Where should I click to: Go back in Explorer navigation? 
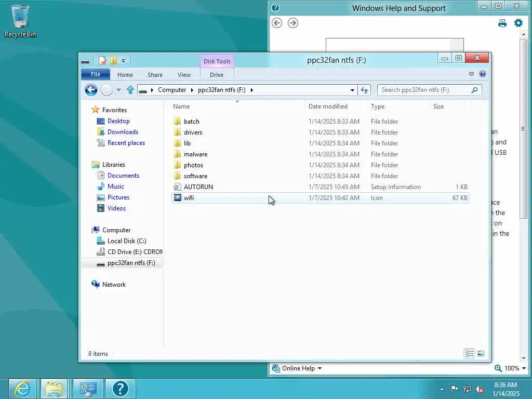(91, 90)
